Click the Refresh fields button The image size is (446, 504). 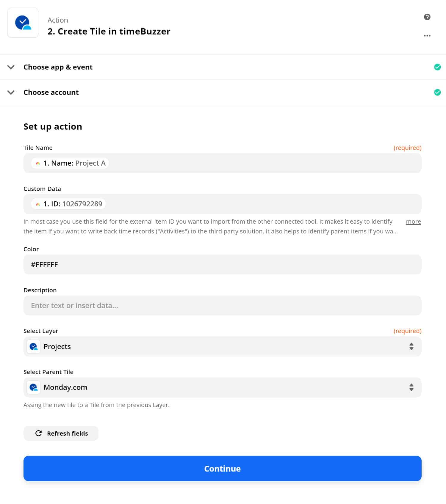(x=61, y=434)
